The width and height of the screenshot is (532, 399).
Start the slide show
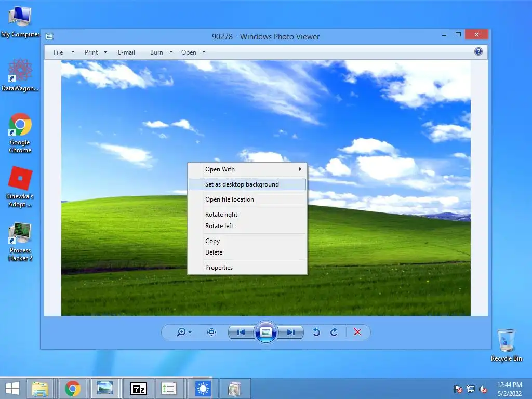coord(265,332)
